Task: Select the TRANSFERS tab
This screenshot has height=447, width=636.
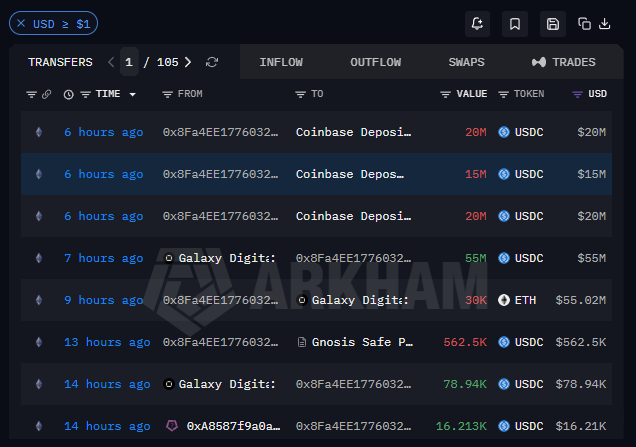Action: [60, 62]
